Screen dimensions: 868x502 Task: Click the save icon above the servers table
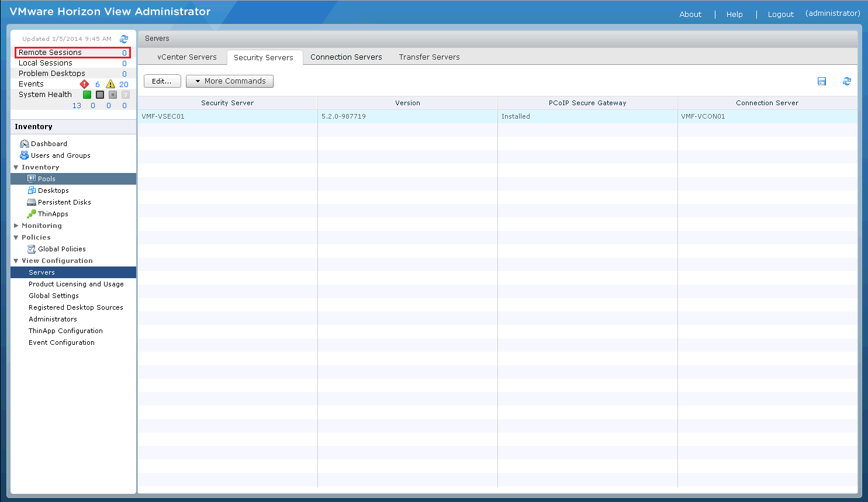click(x=822, y=81)
